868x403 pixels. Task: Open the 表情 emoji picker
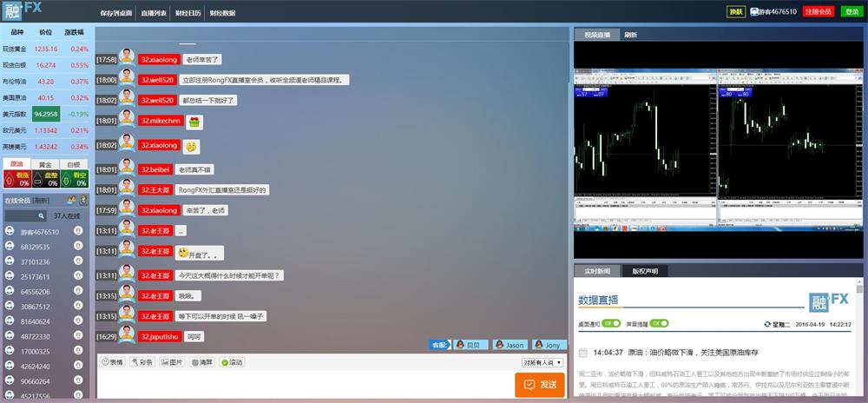point(112,362)
